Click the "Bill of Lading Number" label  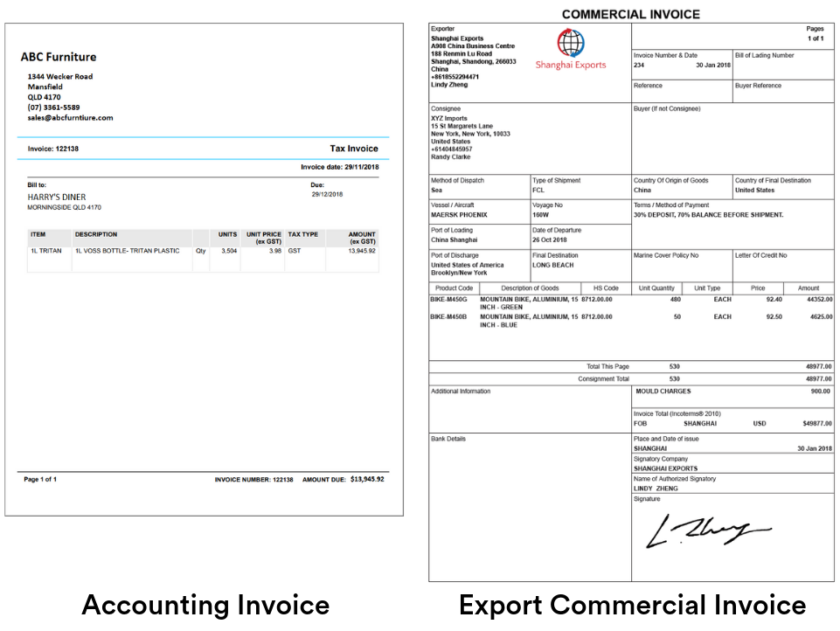click(x=765, y=55)
